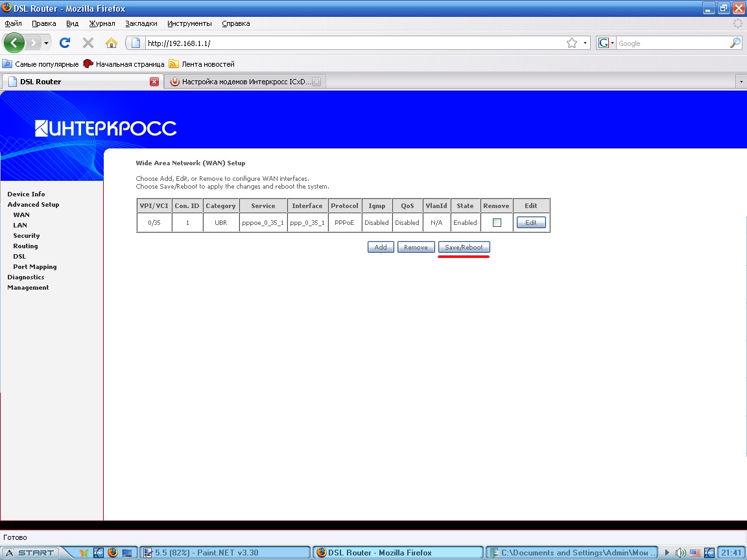This screenshot has height=560, width=747.
Task: Open DSL settings in sidebar
Action: (x=19, y=256)
